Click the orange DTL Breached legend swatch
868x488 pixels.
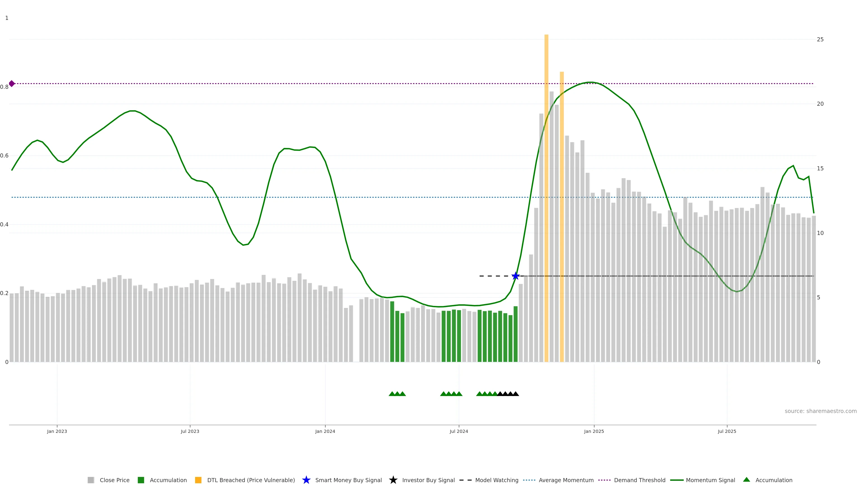198,480
